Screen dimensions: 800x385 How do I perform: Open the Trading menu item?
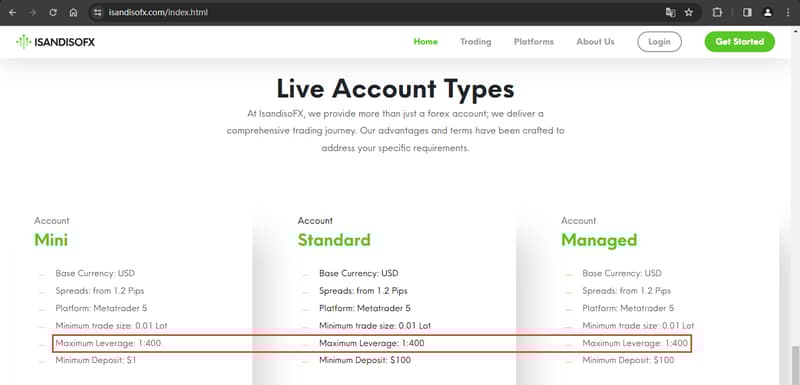tap(476, 42)
